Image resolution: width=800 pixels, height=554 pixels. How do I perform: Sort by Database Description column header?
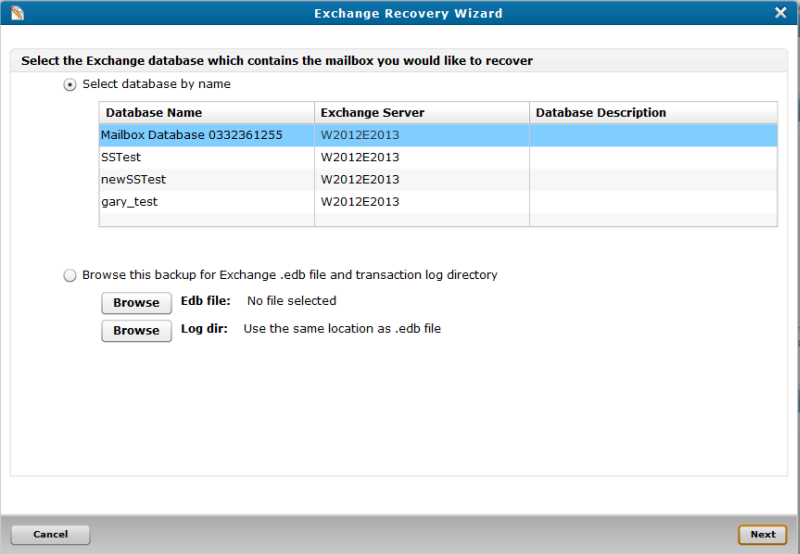click(x=654, y=113)
